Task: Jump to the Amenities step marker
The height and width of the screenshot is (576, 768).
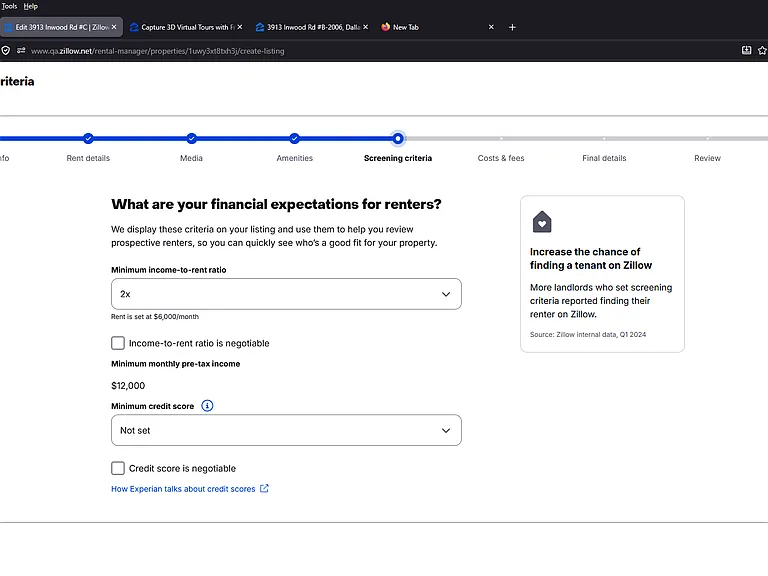Action: (x=294, y=139)
